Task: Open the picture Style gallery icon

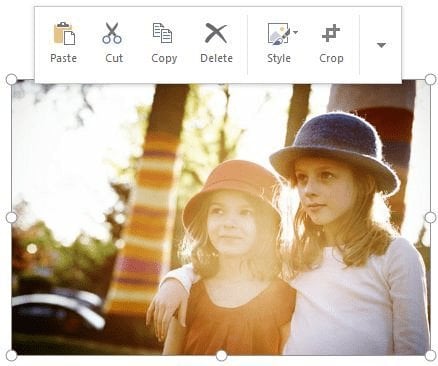Action: pyautogui.click(x=278, y=34)
